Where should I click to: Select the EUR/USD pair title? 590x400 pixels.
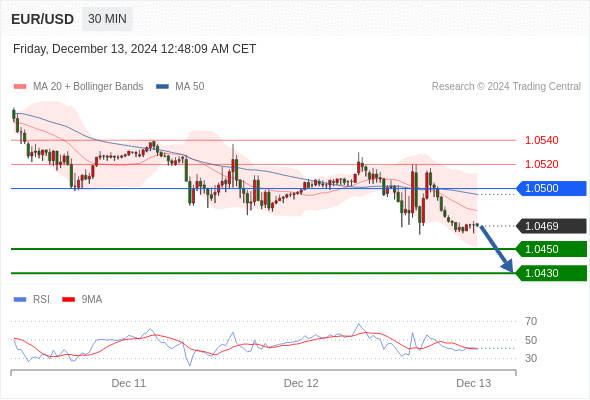coord(43,19)
